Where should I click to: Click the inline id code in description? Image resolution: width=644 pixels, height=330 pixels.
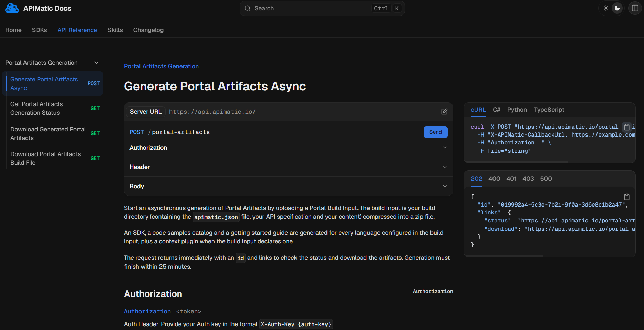[x=240, y=258]
